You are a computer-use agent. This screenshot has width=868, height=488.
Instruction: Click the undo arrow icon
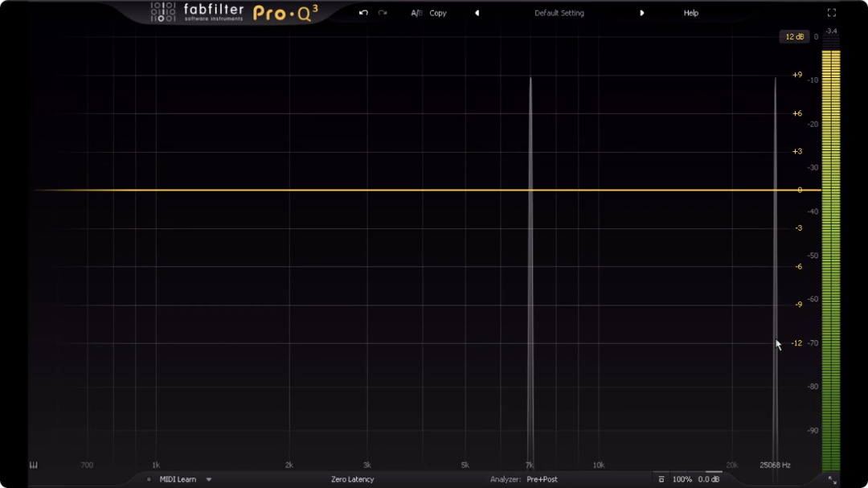[363, 13]
